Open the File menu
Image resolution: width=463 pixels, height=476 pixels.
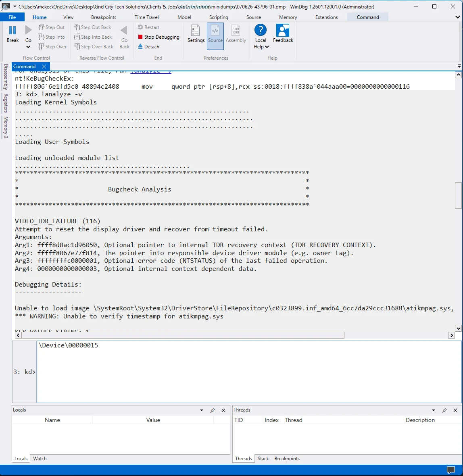[12, 17]
